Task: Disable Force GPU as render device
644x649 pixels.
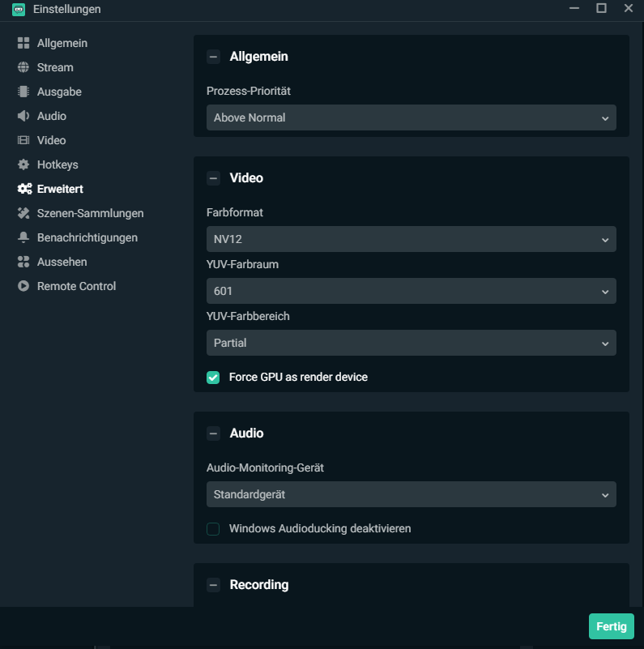Action: point(213,377)
